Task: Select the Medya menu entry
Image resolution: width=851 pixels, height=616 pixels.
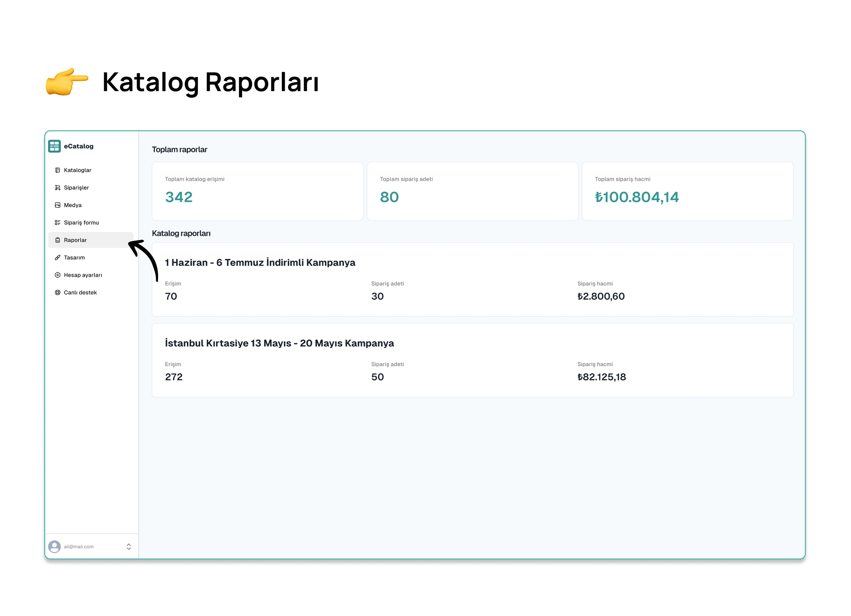Action: pos(73,205)
